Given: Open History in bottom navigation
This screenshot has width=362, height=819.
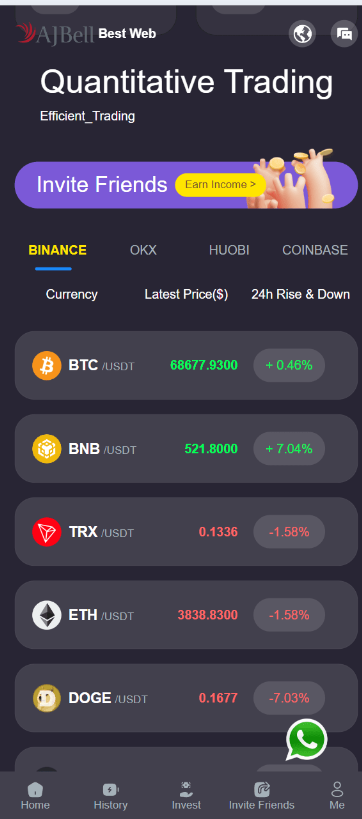Looking at the screenshot, I should click(x=110, y=796).
